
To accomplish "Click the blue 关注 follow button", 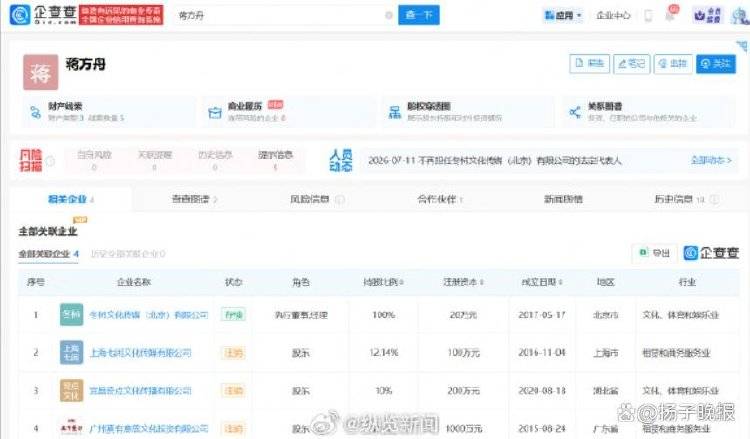I will click(716, 64).
